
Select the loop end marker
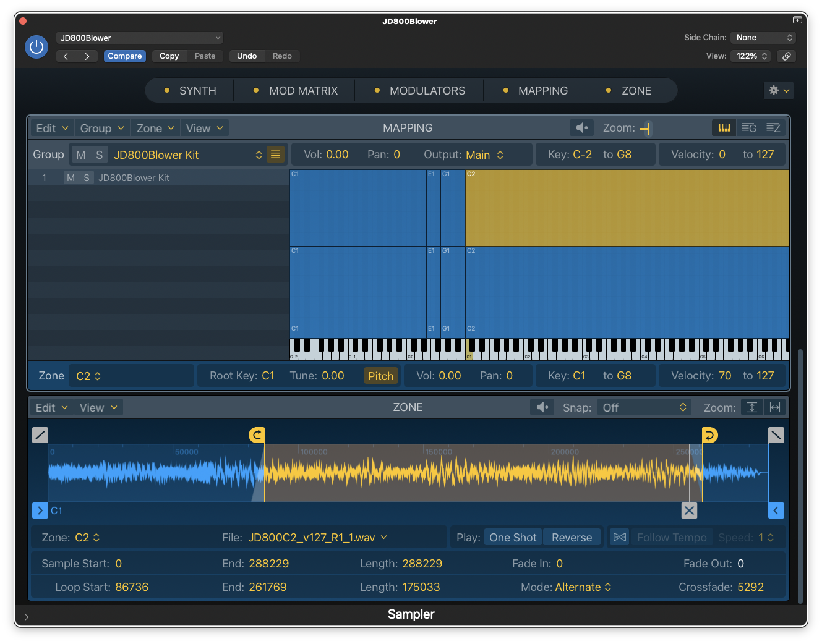point(710,435)
